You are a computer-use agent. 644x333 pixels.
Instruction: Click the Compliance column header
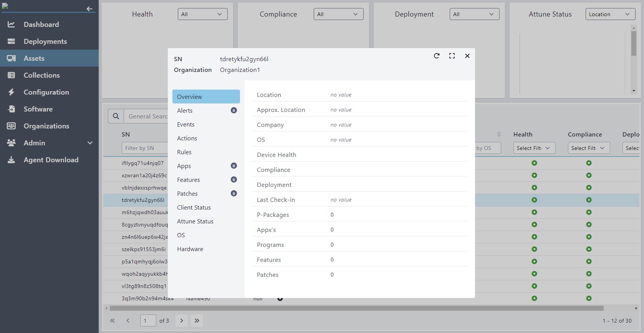585,134
